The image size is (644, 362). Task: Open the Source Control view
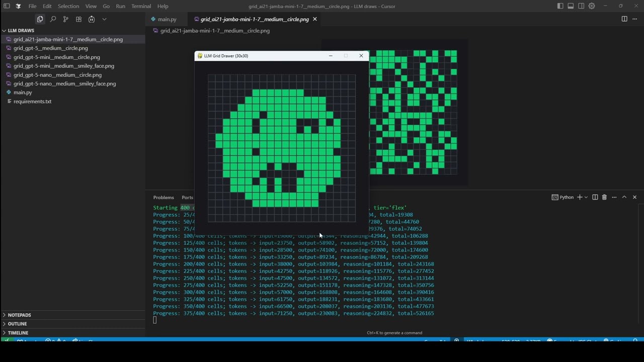click(65, 19)
